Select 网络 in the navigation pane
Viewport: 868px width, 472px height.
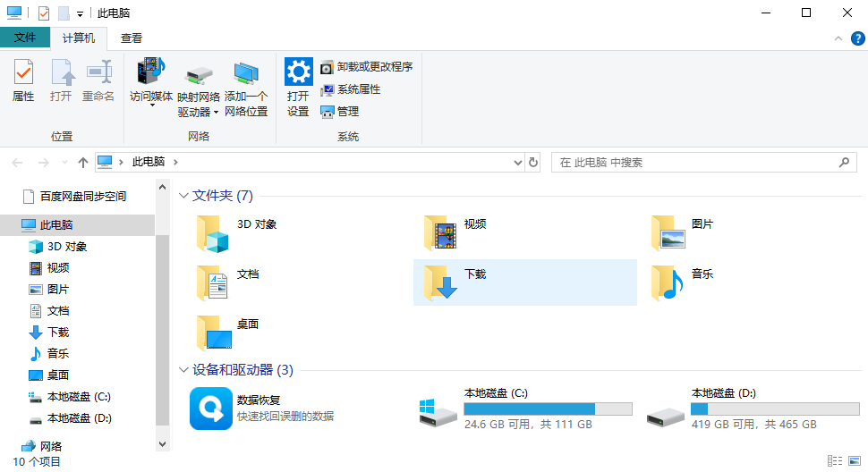coord(51,446)
